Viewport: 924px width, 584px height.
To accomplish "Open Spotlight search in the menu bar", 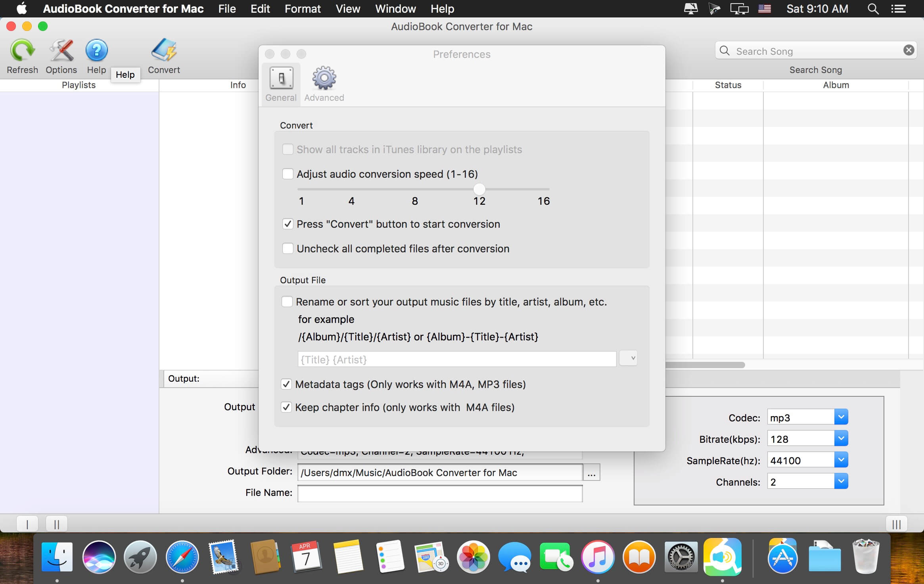I will pos(873,9).
